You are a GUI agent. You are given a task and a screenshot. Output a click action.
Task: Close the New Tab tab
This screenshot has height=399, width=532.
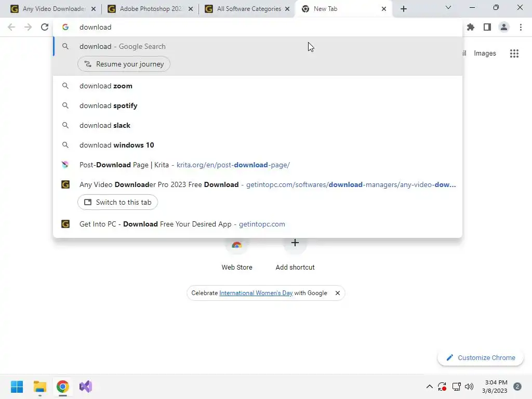(x=384, y=9)
